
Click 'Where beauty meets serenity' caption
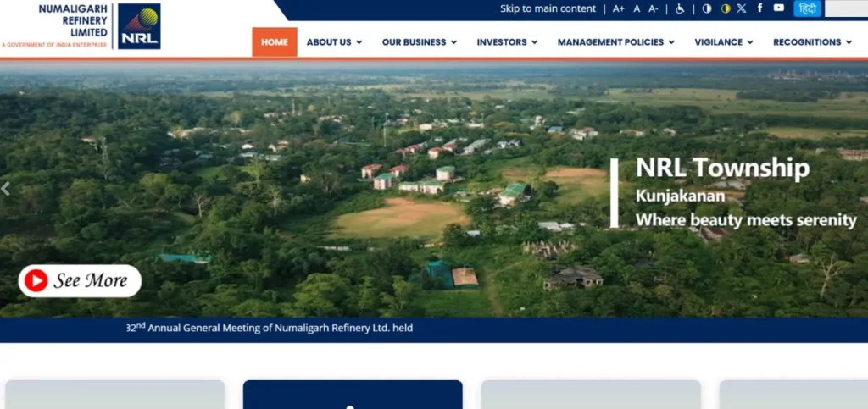(x=746, y=220)
